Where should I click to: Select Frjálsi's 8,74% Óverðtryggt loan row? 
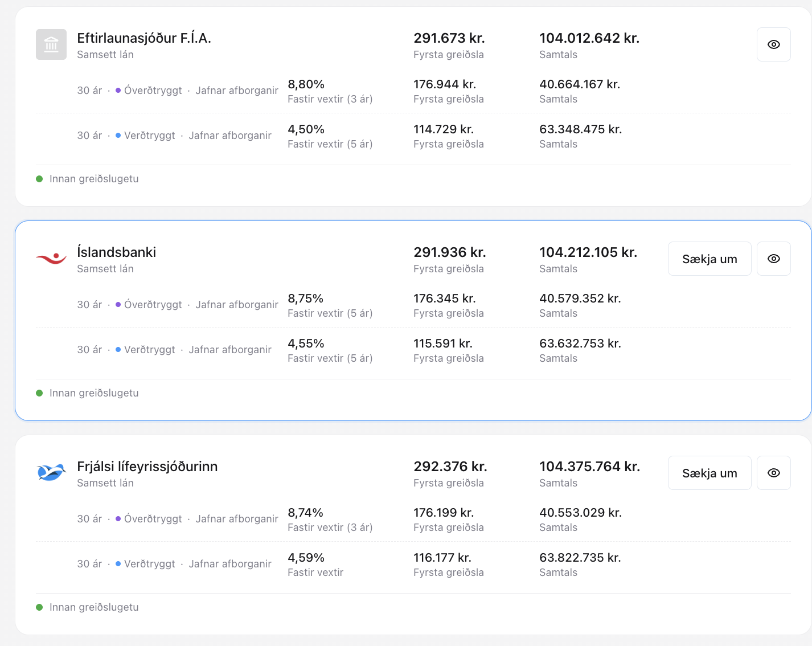[413, 520]
